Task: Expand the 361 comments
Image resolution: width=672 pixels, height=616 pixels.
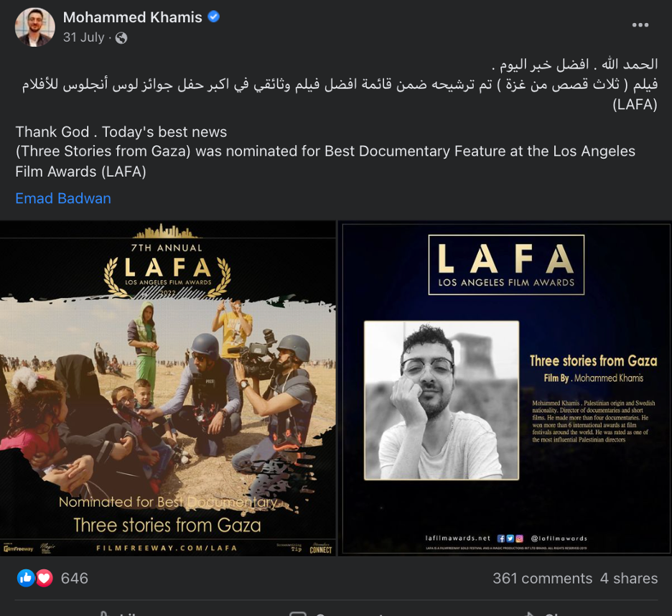Action: (542, 578)
